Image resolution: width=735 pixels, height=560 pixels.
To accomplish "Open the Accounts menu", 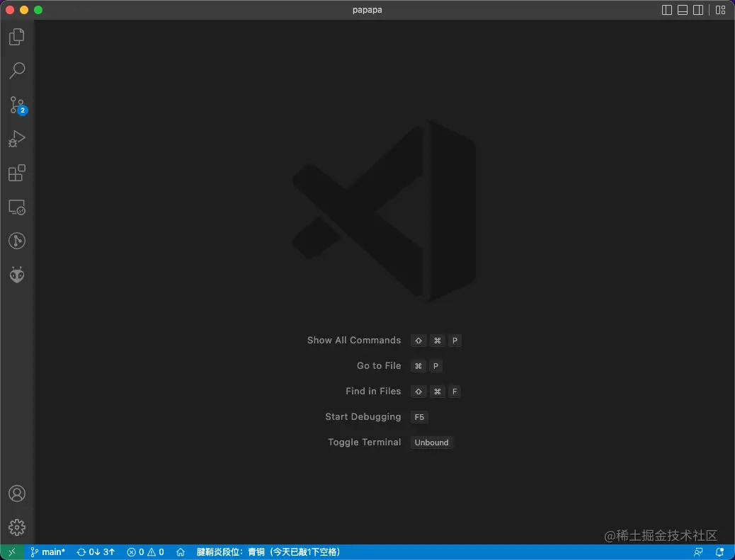I will [x=17, y=493].
